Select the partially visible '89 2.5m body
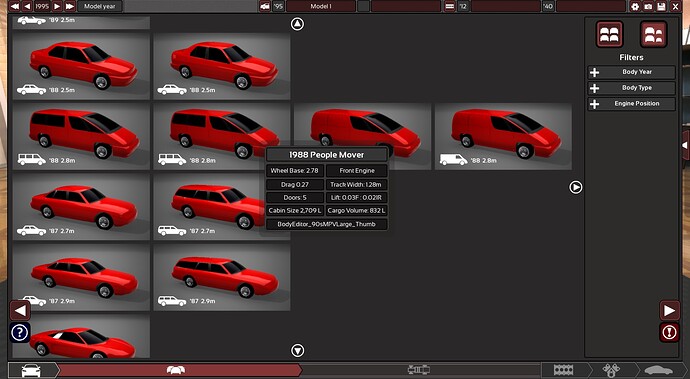The height and width of the screenshot is (379, 690). (x=81, y=22)
